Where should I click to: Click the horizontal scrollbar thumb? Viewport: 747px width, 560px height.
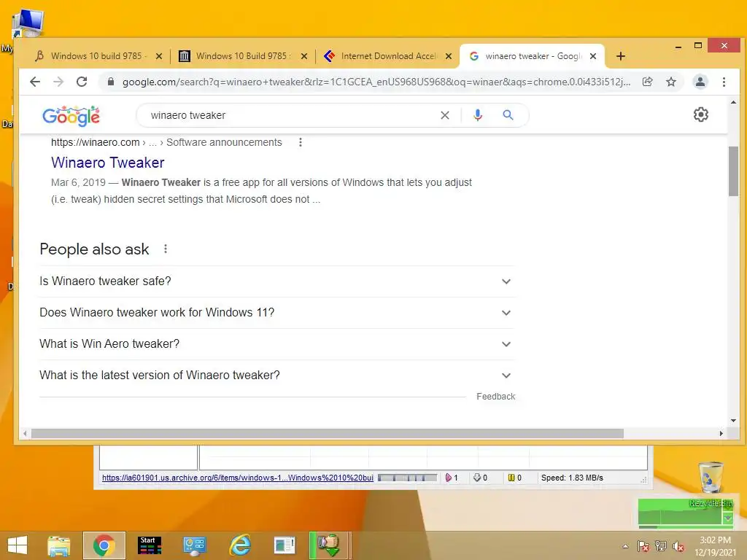point(328,434)
